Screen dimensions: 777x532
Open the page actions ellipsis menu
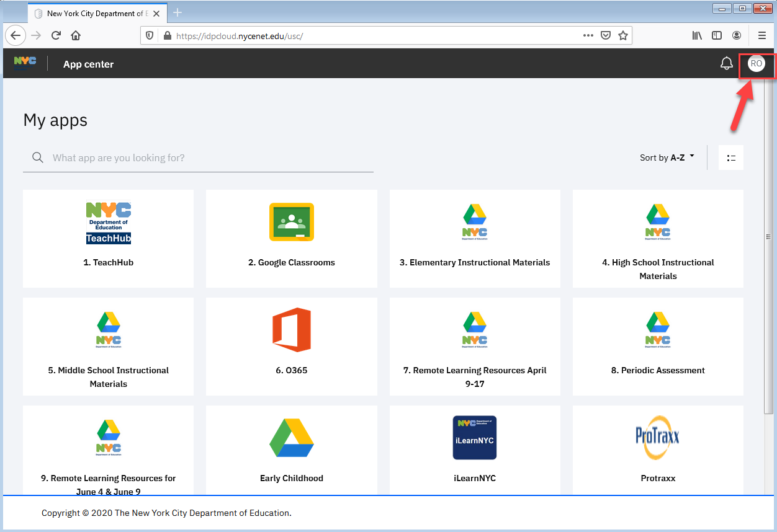click(588, 35)
